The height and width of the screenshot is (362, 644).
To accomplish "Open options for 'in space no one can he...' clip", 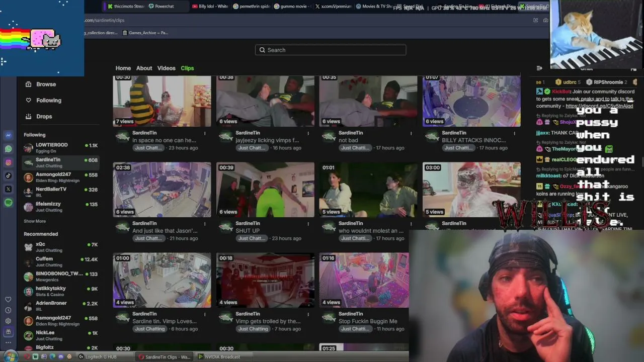I will (205, 133).
